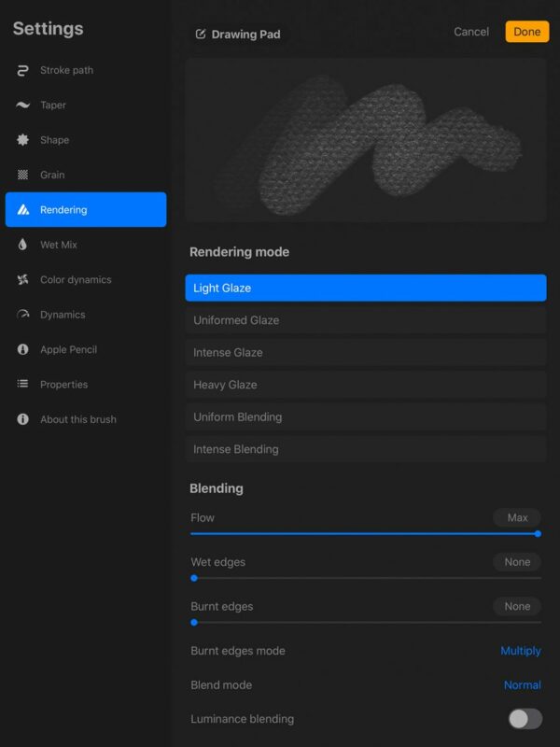The image size is (560, 747).
Task: Switch to the Rendering tab
Action: click(x=86, y=210)
